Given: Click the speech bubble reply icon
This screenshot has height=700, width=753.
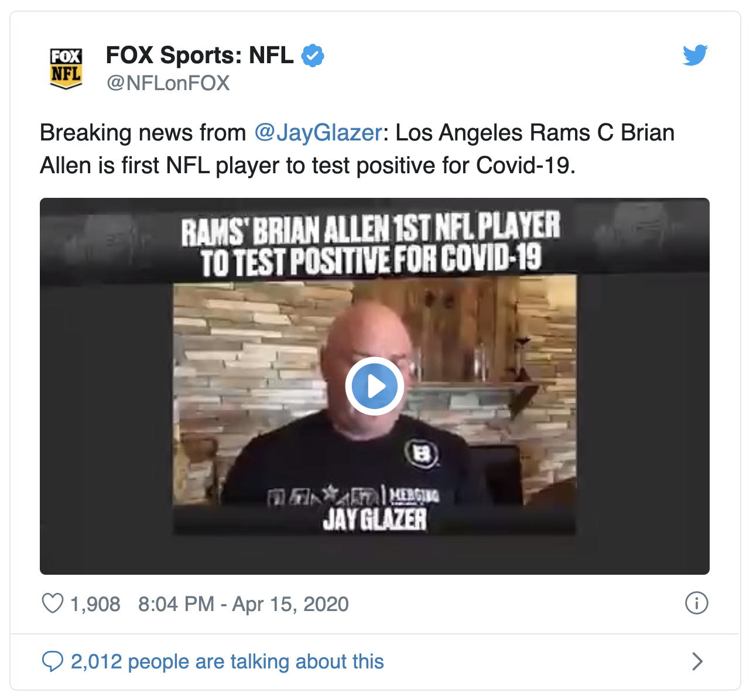Looking at the screenshot, I should tap(53, 661).
